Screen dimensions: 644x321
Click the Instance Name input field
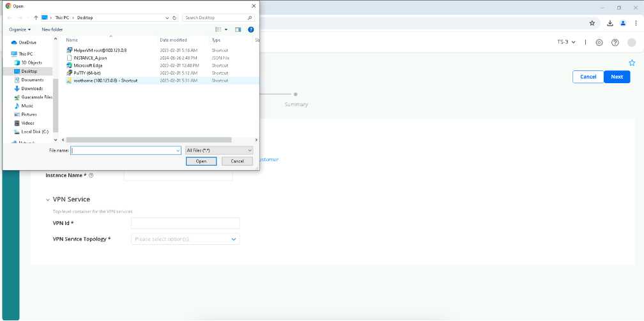click(178, 175)
